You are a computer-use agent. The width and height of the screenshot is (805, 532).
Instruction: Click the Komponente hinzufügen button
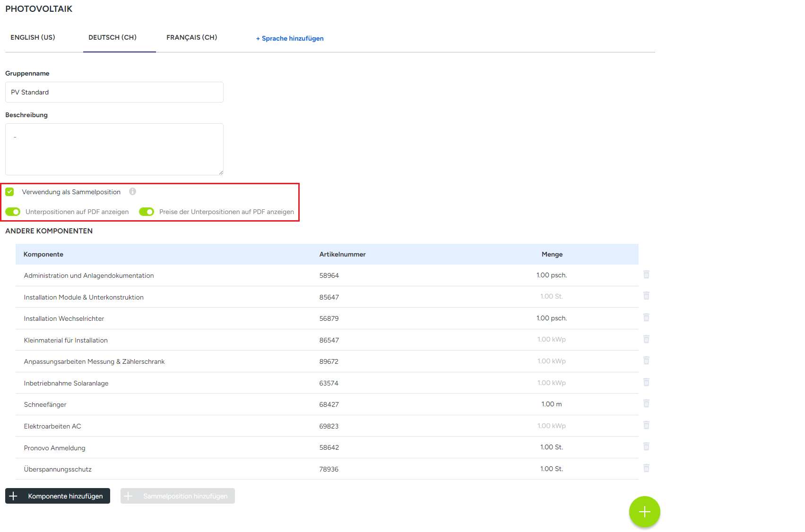[58, 496]
